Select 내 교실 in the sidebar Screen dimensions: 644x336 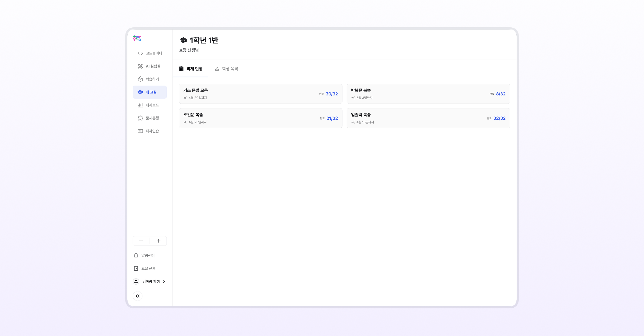(150, 92)
